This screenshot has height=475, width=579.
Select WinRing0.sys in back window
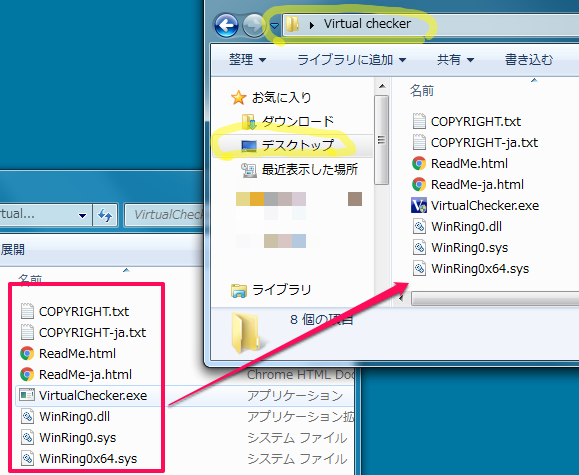click(x=78, y=438)
